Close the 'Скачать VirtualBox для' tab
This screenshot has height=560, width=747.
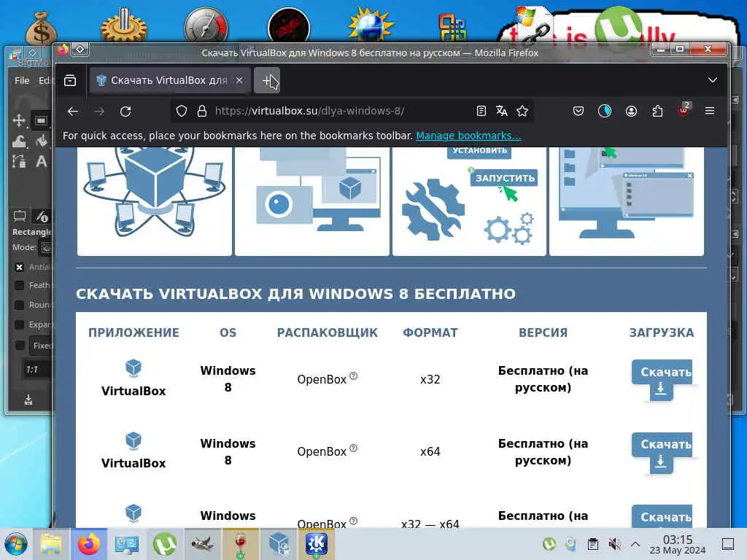click(x=239, y=80)
